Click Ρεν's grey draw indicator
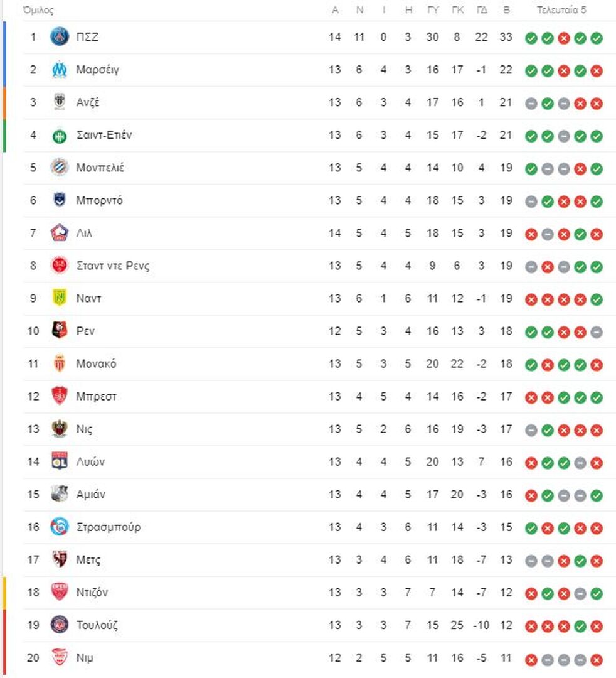This screenshot has height=678, width=616. click(x=597, y=333)
